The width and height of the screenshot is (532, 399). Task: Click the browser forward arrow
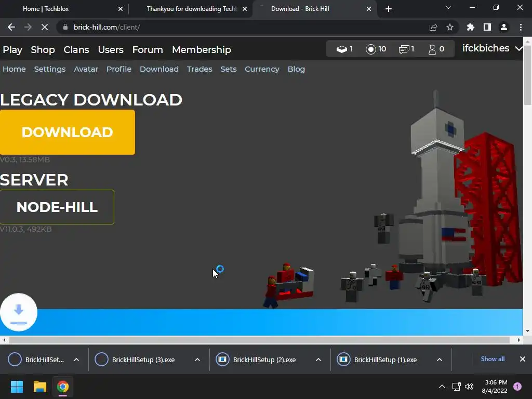[x=28, y=27]
